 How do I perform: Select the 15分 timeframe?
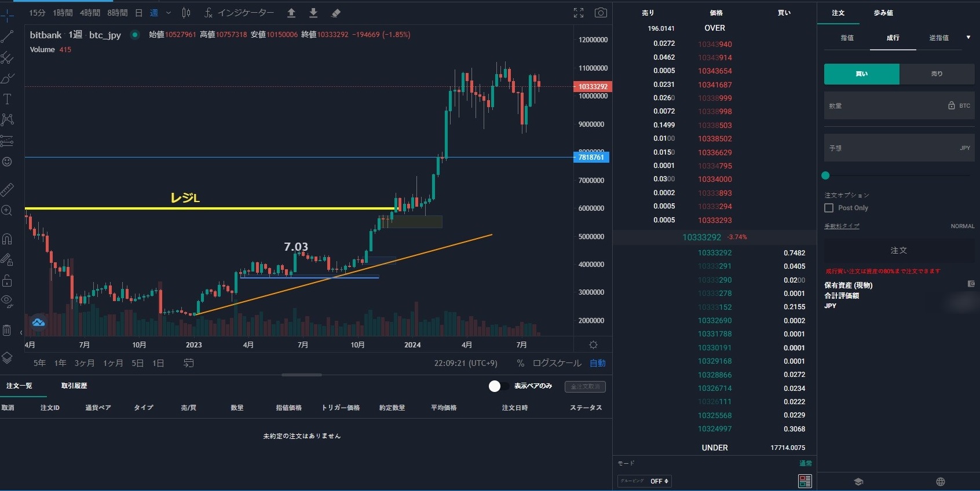point(37,13)
